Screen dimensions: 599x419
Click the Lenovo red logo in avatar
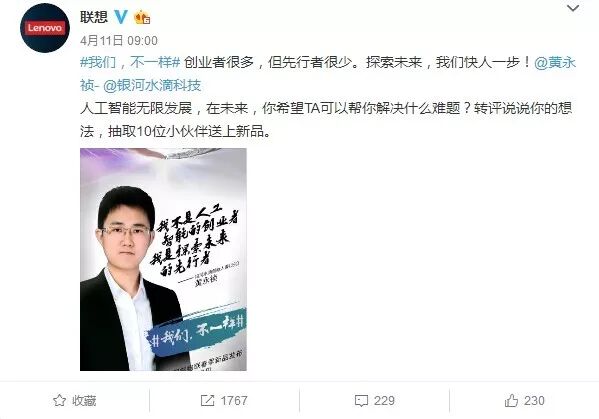(45, 28)
